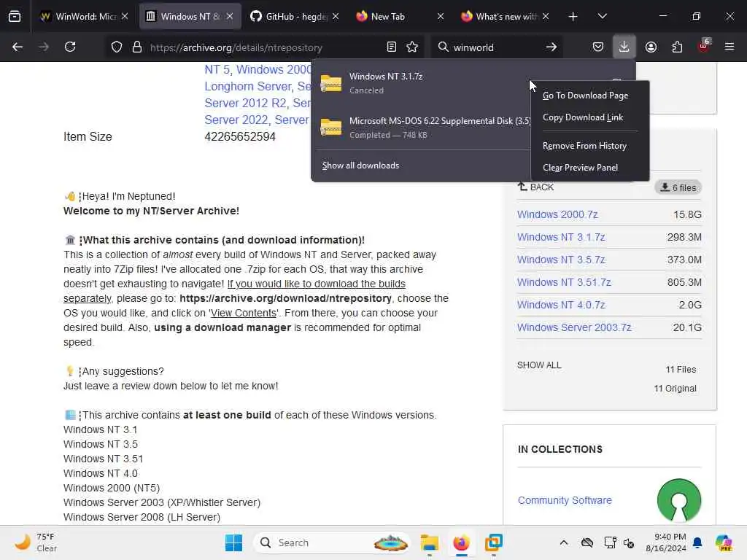Click the network display icon in the tray
The width and height of the screenshot is (747, 560).
coord(611,542)
